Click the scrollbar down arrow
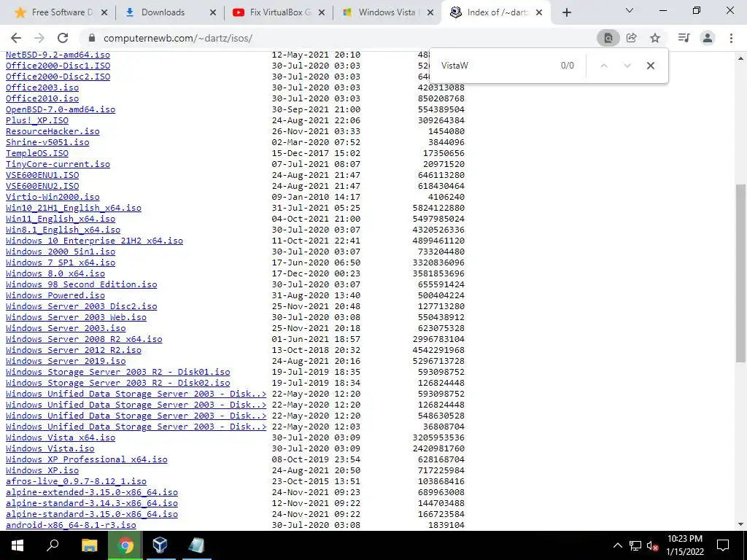The width and height of the screenshot is (747, 560). (x=740, y=525)
